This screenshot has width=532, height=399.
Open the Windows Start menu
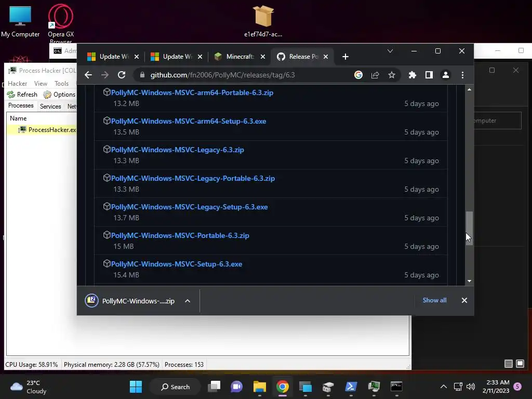(136, 387)
